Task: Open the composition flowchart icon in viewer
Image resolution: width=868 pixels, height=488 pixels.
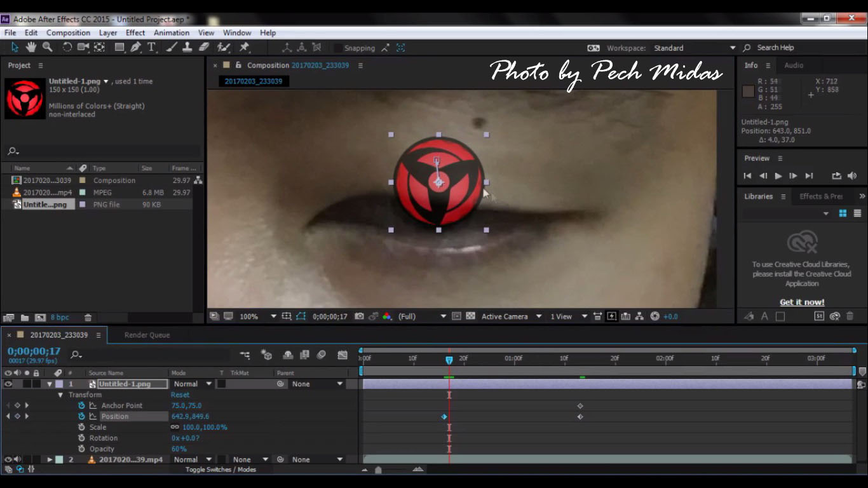Action: [640, 316]
